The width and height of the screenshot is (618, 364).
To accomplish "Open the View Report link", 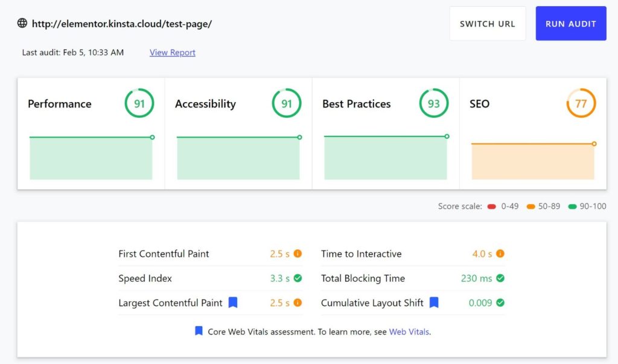I will [x=171, y=53].
